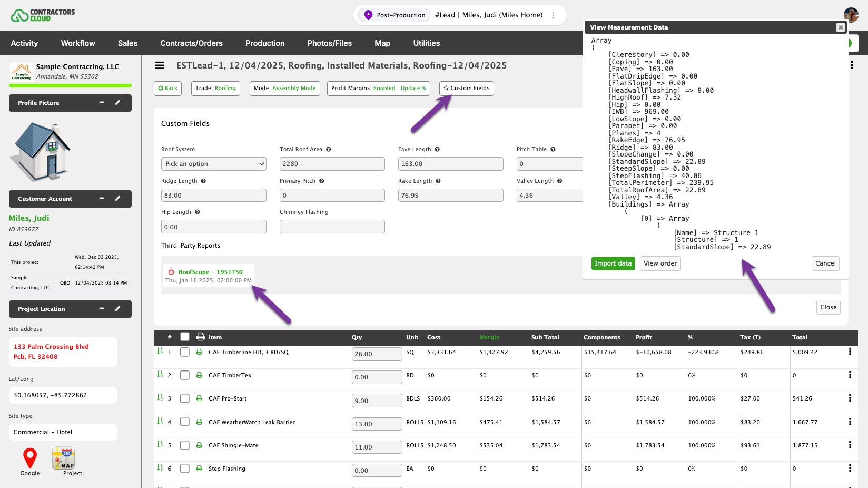The height and width of the screenshot is (488, 868).
Task: Click the printer icon in the table header
Action: (200, 337)
